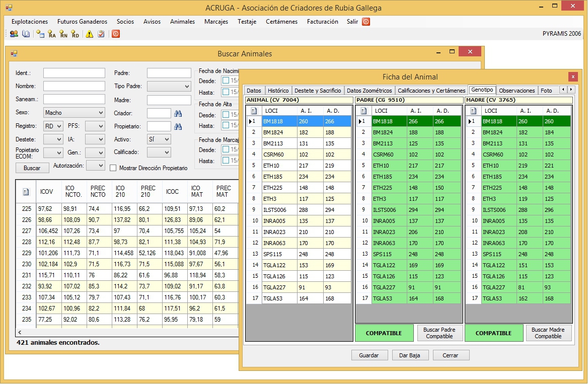Click binoculars icon next to Propietario field
Viewport: 588px width, 384px height.
click(178, 126)
